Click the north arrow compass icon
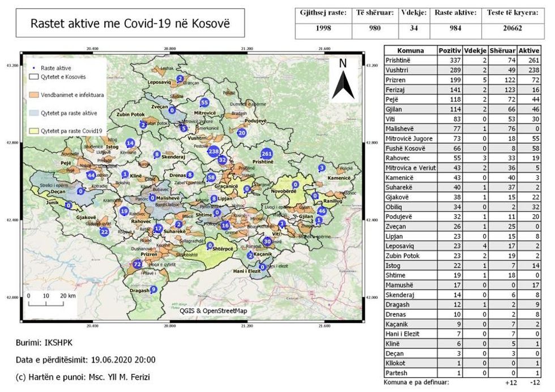This screenshot has width=555, height=392. (342, 79)
